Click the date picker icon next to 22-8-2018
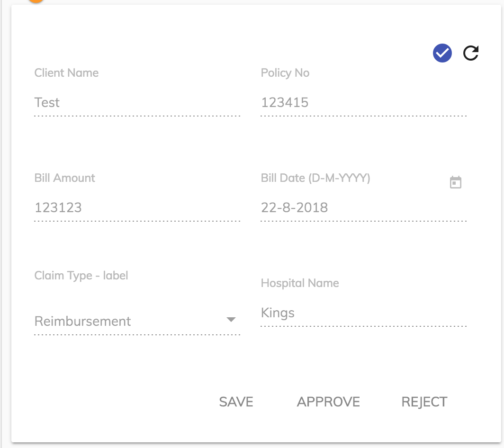The width and height of the screenshot is (504, 448). pos(455,182)
